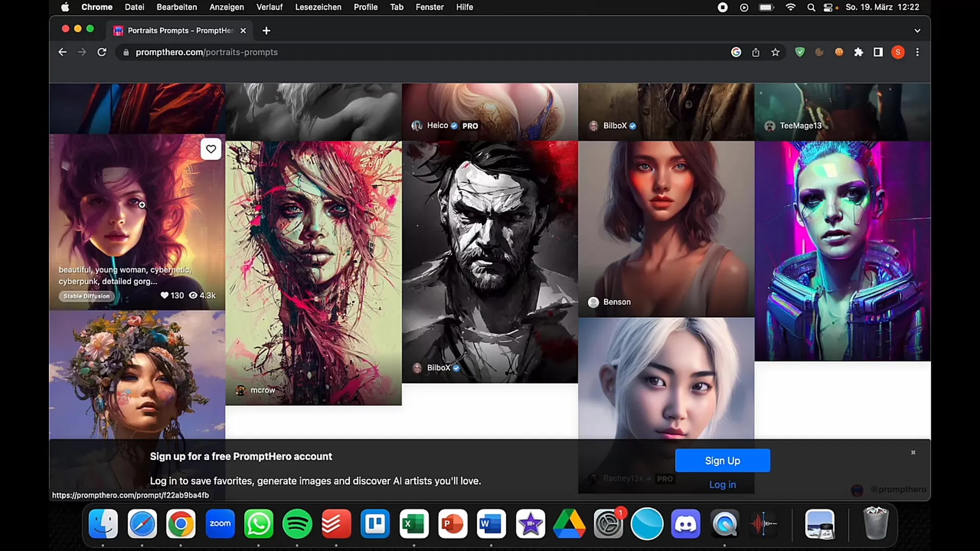Click the Stable Diffusion tag badge
The width and height of the screenshot is (980, 551).
87,296
